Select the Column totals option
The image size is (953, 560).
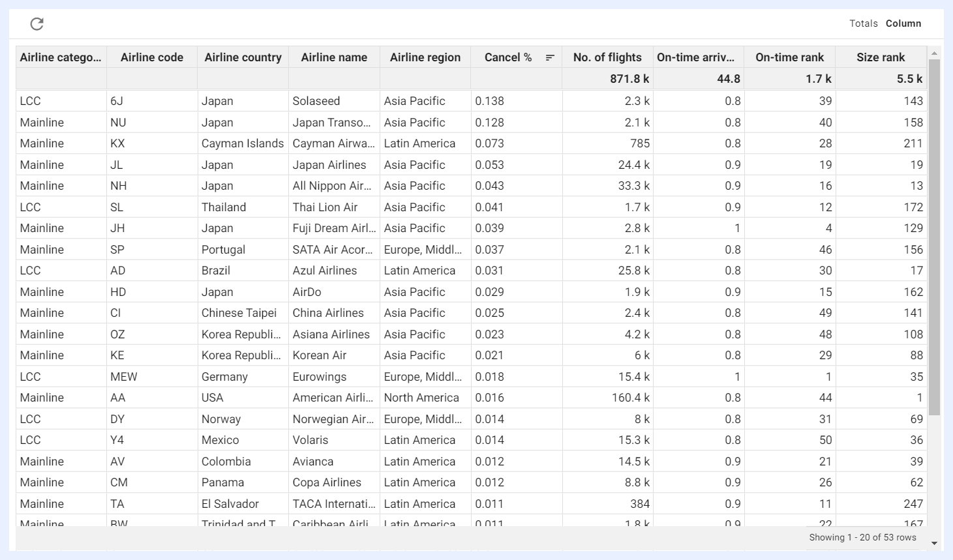[903, 23]
